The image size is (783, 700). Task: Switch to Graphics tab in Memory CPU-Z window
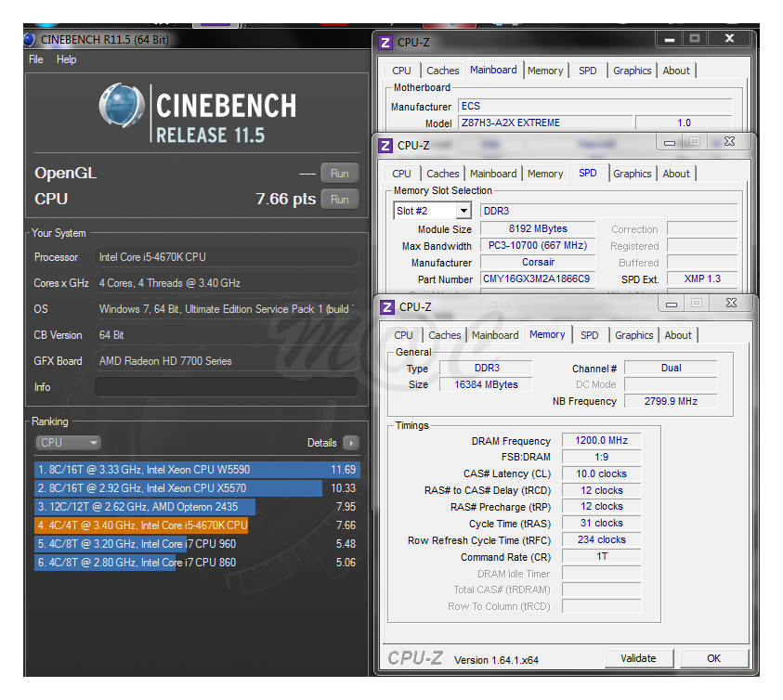tap(633, 335)
